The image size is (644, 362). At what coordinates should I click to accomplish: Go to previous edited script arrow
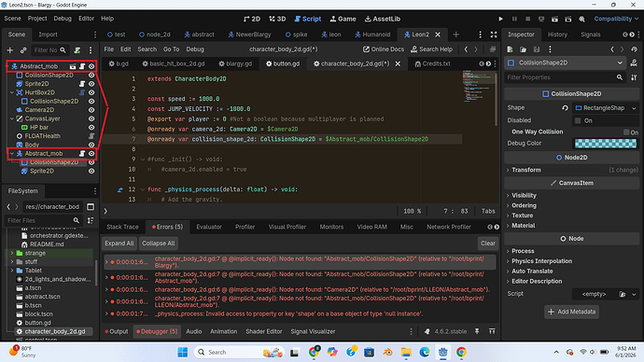click(x=466, y=49)
